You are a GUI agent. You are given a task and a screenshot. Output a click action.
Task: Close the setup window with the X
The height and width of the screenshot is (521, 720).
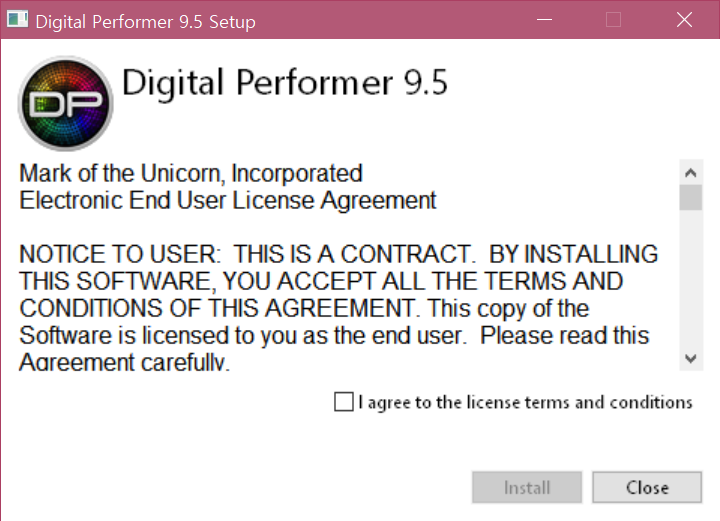coord(684,20)
